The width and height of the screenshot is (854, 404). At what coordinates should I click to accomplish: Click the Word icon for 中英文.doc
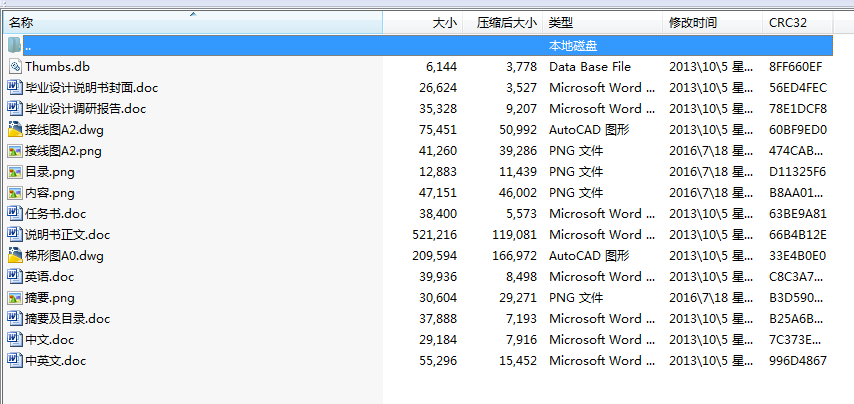point(15,360)
